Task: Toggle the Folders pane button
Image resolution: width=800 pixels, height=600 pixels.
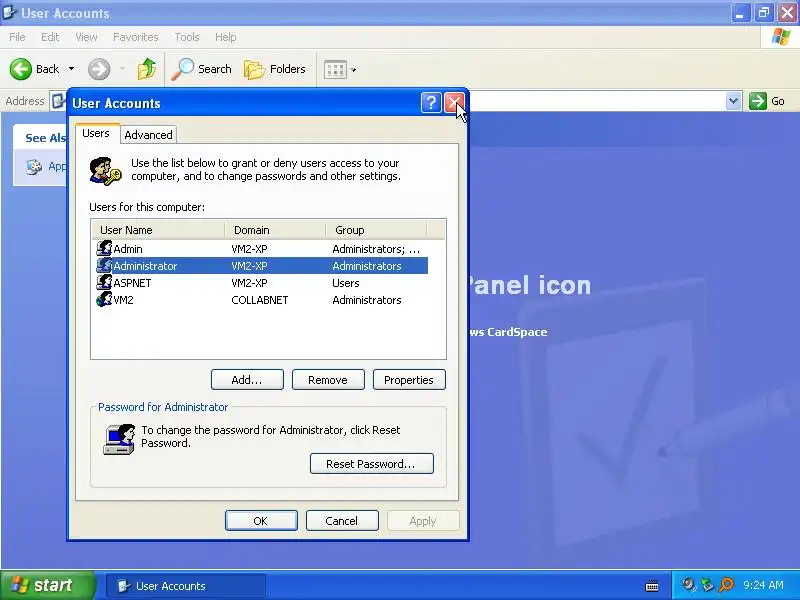Action: (x=275, y=69)
